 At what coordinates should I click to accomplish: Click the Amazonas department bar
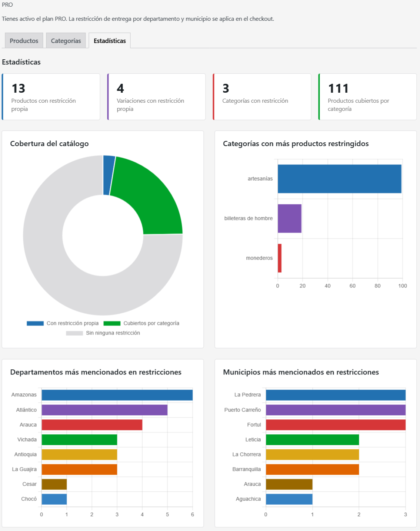(117, 395)
